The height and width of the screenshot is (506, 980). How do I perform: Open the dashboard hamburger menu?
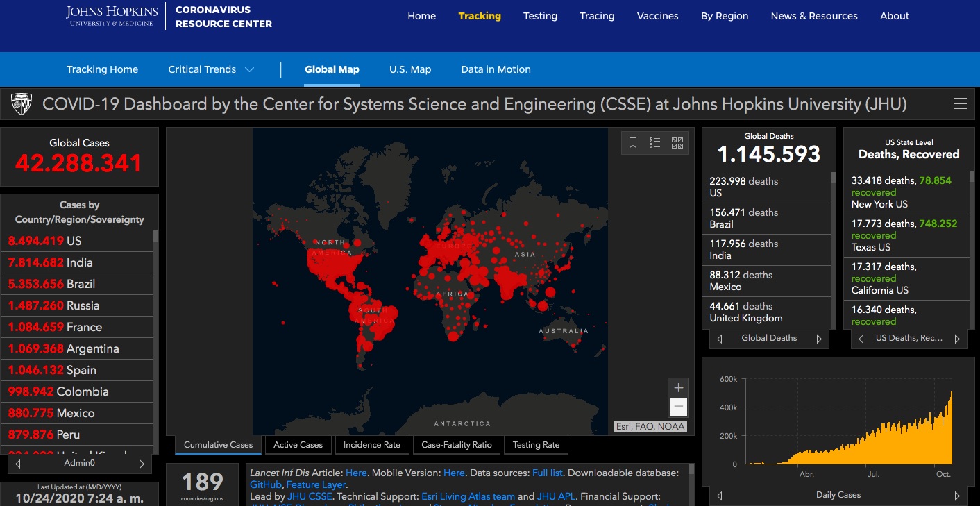click(x=961, y=104)
